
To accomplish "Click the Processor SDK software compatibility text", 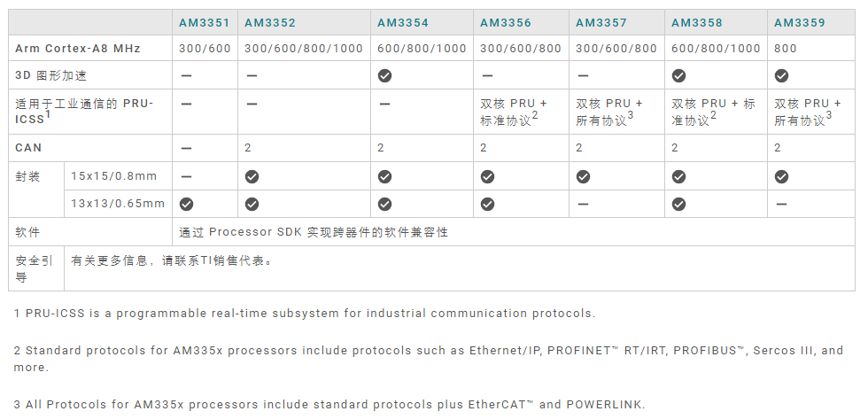I will pos(314,232).
